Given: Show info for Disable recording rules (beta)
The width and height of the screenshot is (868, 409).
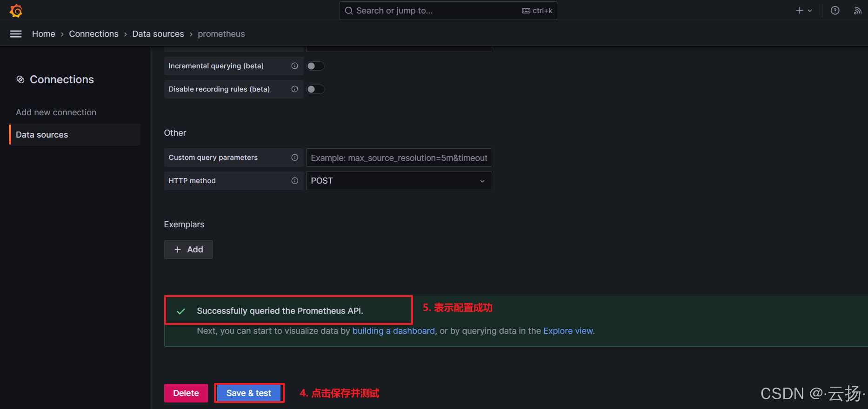Looking at the screenshot, I should click(294, 89).
